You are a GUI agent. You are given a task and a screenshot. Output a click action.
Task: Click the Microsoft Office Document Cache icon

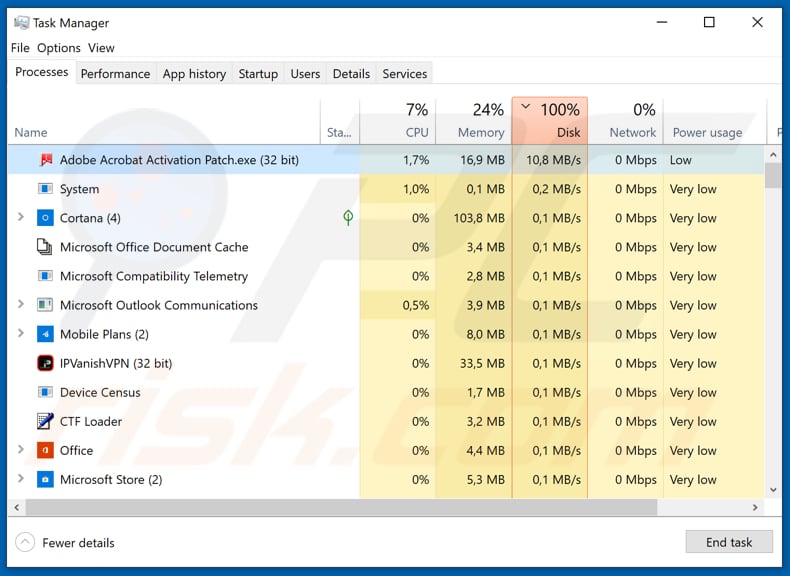(x=45, y=247)
